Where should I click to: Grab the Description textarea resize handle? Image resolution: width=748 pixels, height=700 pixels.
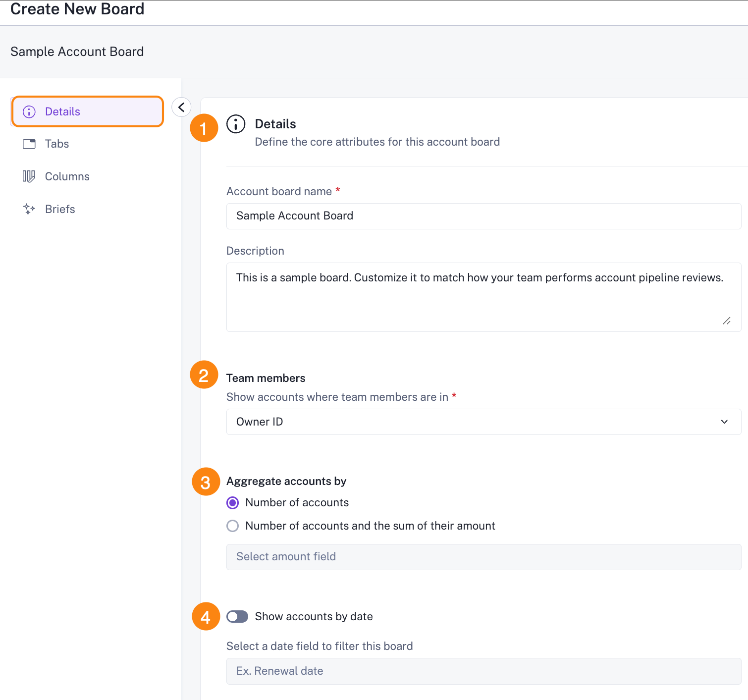tap(727, 321)
